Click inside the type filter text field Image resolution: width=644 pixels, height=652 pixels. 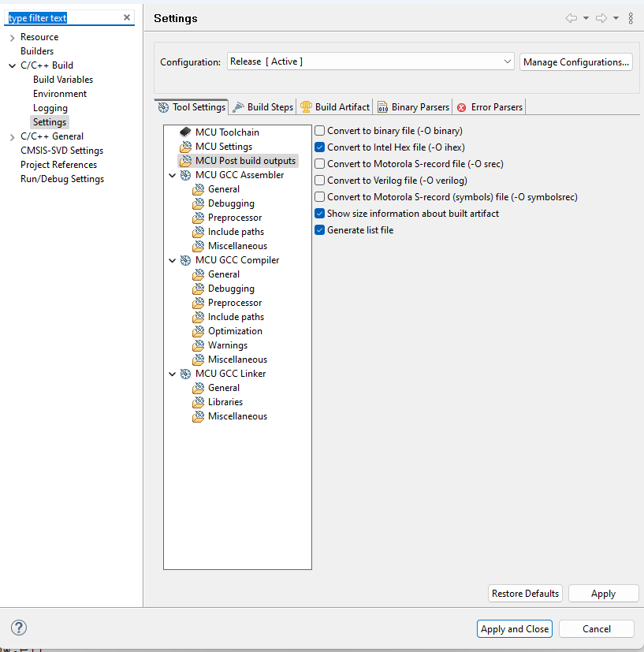[x=63, y=17]
